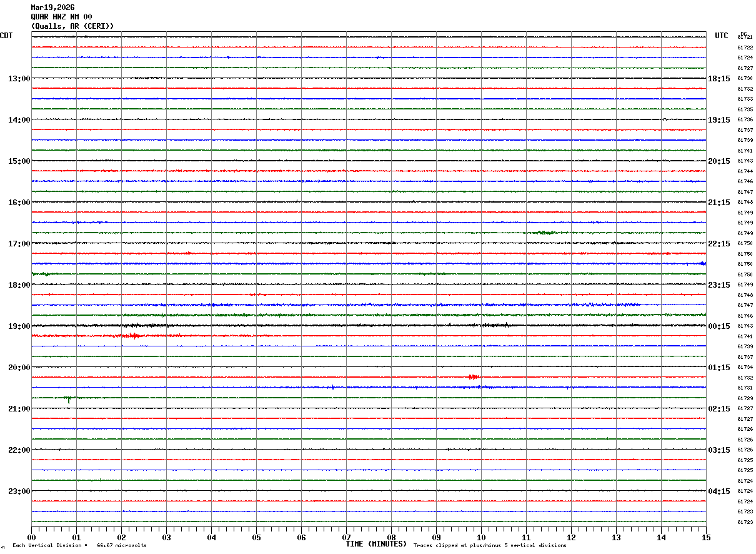Click the 21:15 UTC time label
Image resolution: width=756 pixels, height=554 pixels.
719,203
